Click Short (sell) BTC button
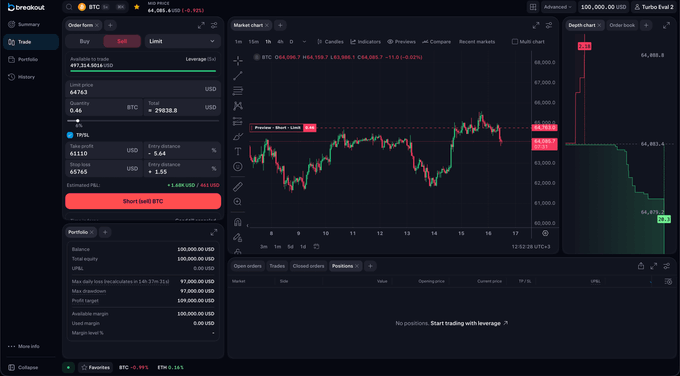Image resolution: width=680 pixels, height=376 pixels. click(x=143, y=201)
